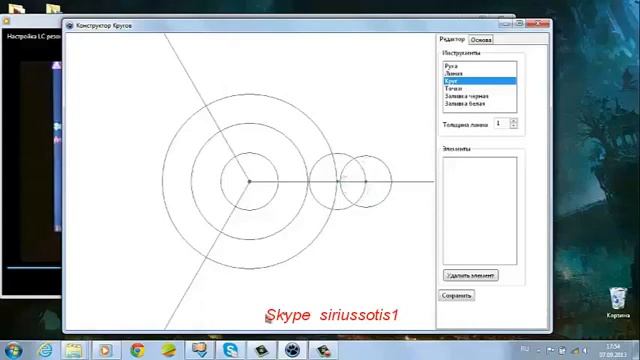Click the Сохранить button
640x360 pixels.
click(x=456, y=296)
